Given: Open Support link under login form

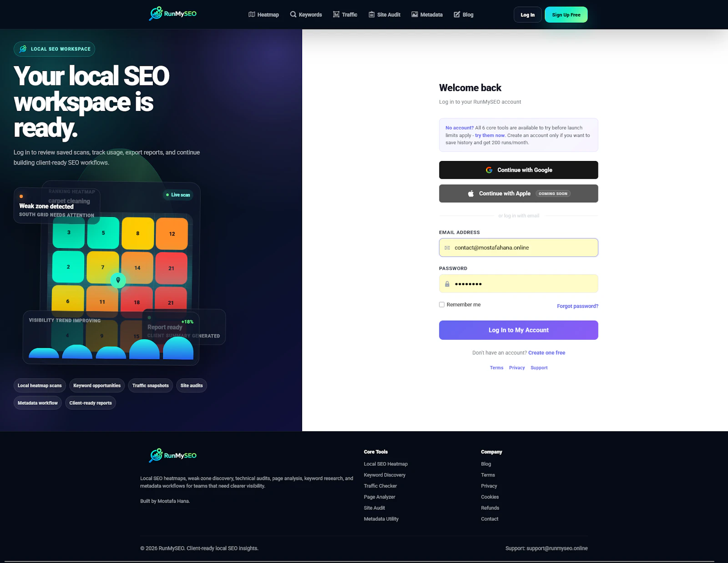Looking at the screenshot, I should click(539, 368).
